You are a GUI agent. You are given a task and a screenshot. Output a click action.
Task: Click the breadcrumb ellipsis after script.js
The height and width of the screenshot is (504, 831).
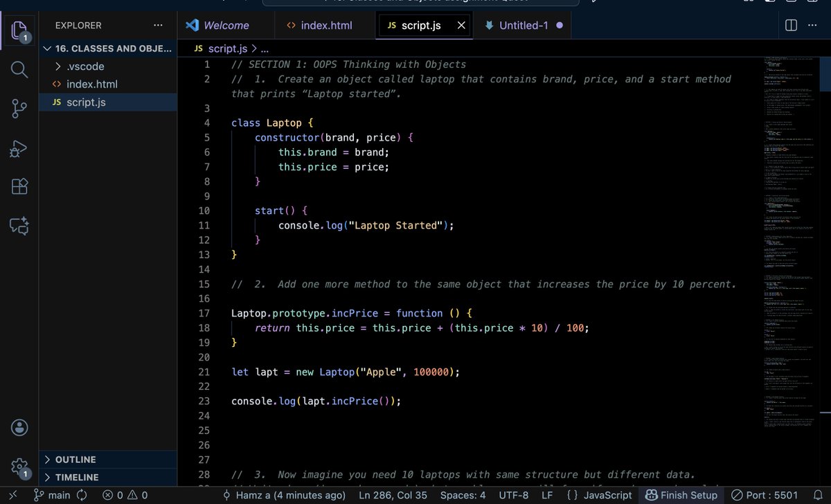[x=264, y=48]
